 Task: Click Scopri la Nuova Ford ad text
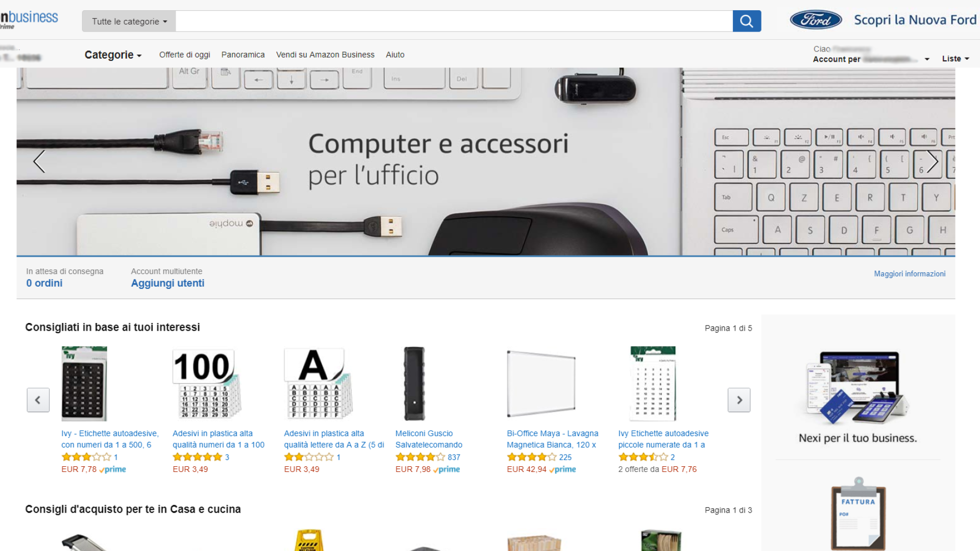[x=915, y=20]
